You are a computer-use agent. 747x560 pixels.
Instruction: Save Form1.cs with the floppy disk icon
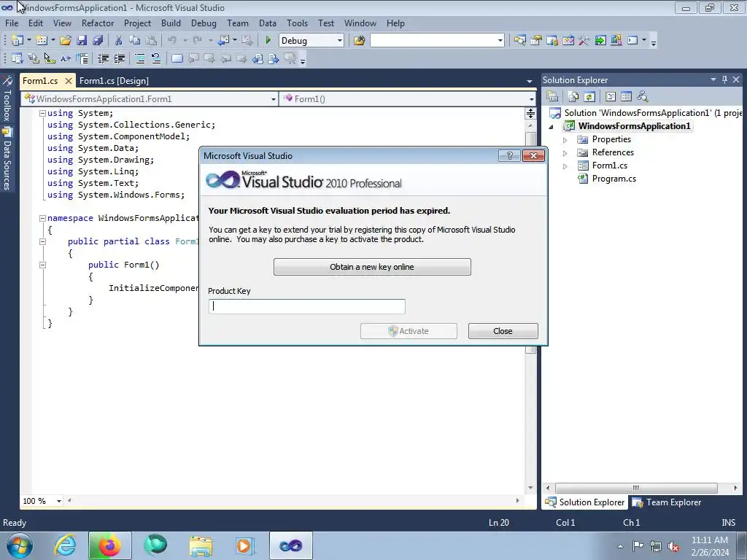(x=82, y=41)
